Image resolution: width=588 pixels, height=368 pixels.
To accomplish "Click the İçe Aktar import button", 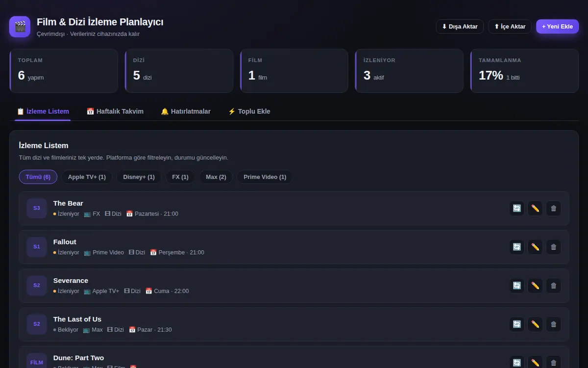I will (510, 26).
